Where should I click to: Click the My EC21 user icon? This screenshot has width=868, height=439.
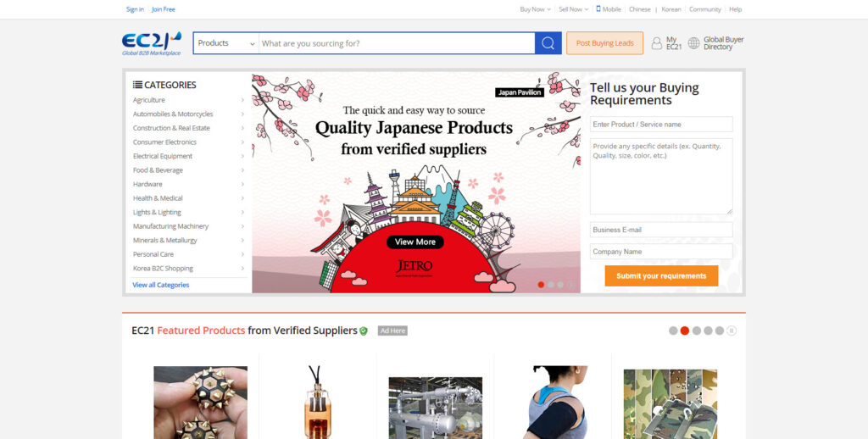(657, 43)
